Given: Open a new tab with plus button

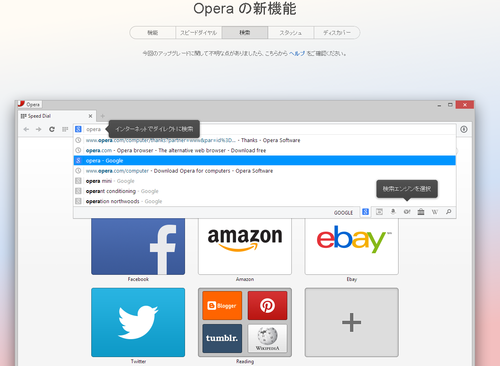Looking at the screenshot, I should coord(103,116).
